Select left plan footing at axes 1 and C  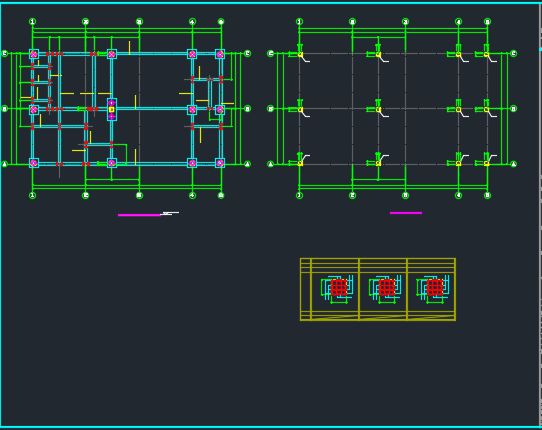(x=34, y=54)
